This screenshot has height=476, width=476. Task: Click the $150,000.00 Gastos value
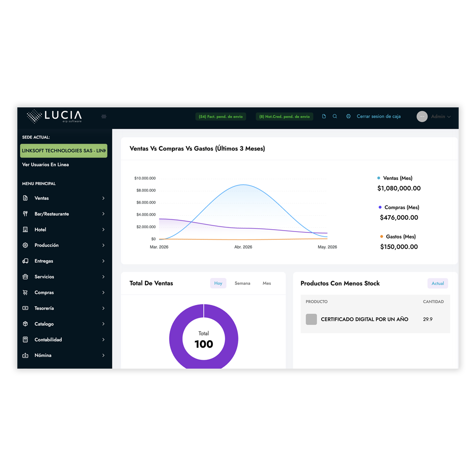tap(399, 247)
